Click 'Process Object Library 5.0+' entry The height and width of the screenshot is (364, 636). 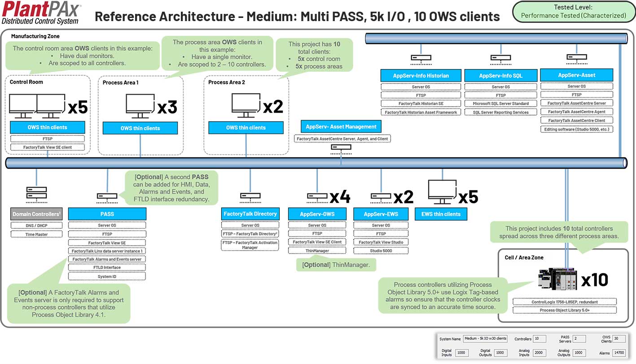click(x=565, y=310)
